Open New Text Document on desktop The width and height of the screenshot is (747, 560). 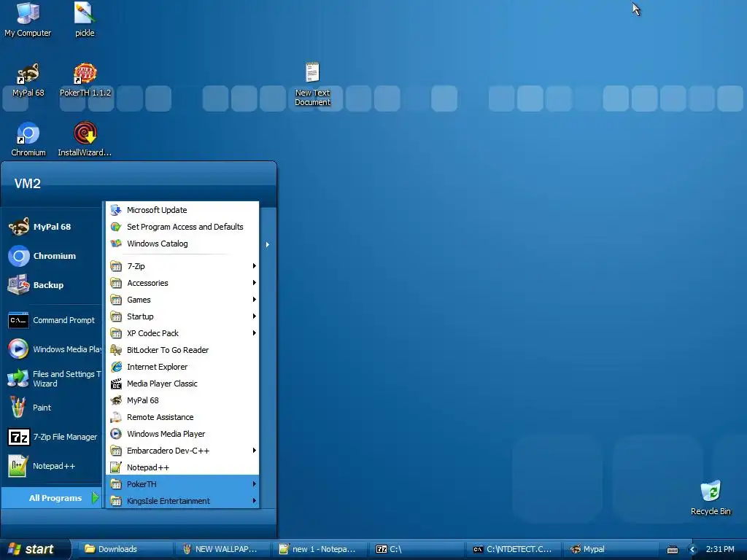click(x=312, y=84)
